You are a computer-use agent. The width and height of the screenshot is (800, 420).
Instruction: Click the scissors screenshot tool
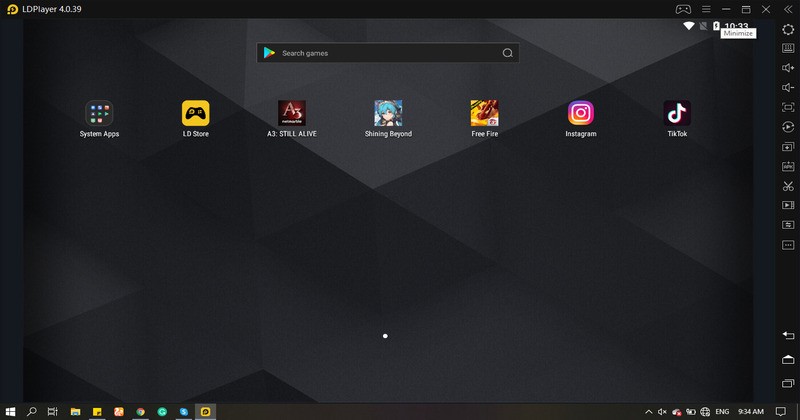coord(788,186)
